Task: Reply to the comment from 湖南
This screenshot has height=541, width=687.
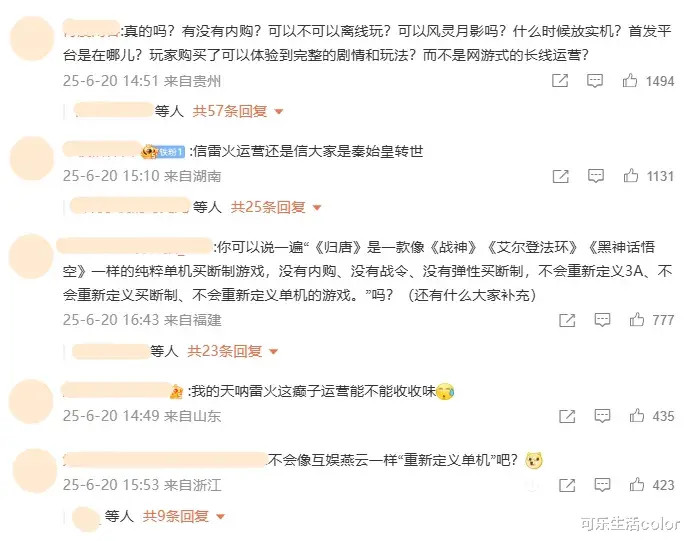Action: [x=595, y=176]
